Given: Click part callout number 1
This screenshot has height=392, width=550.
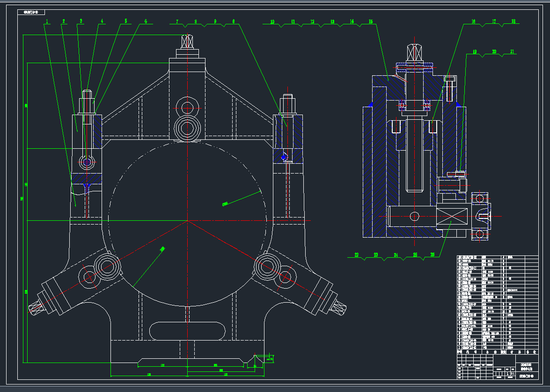Looking at the screenshot, I should click(x=47, y=21).
